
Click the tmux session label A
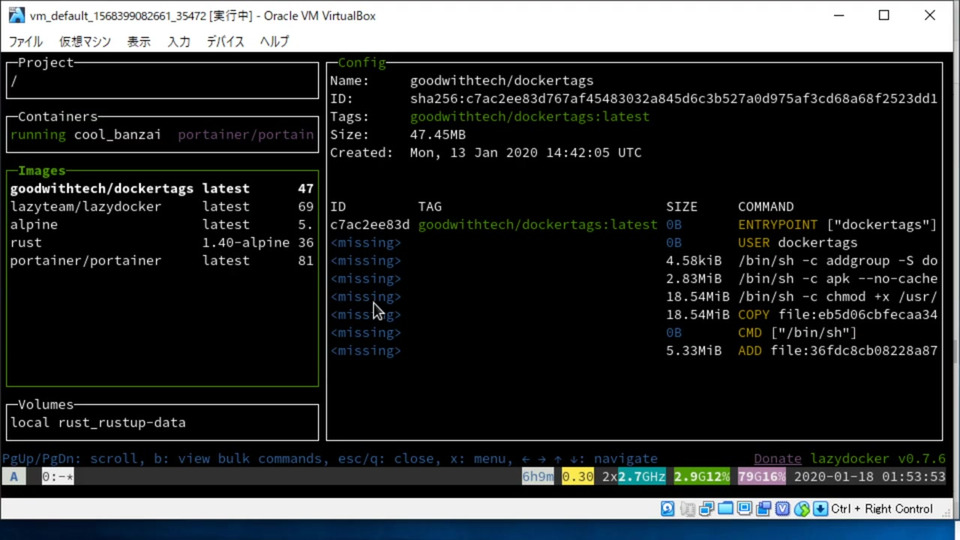pos(13,476)
